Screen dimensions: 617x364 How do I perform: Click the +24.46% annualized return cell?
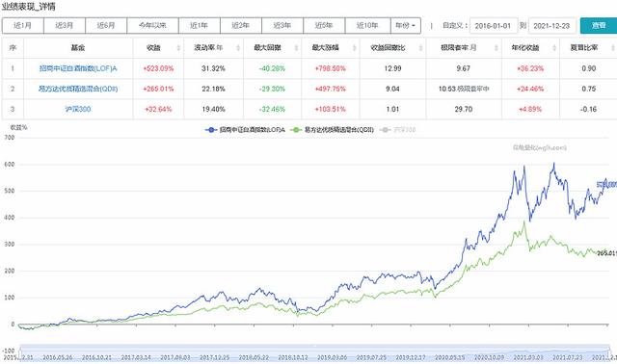coord(530,89)
